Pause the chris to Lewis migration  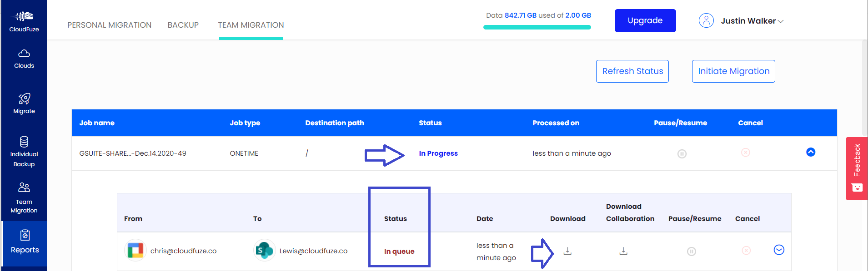click(x=691, y=251)
